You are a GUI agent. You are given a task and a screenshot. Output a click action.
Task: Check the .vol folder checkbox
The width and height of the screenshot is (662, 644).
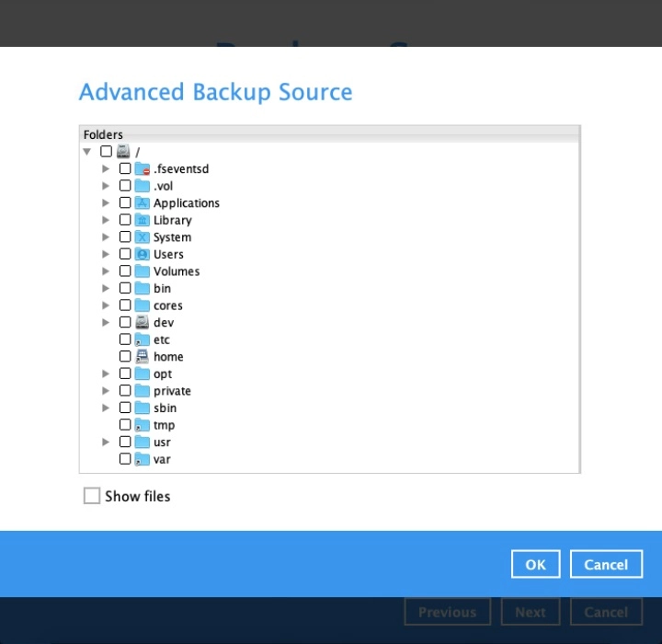[x=125, y=186]
